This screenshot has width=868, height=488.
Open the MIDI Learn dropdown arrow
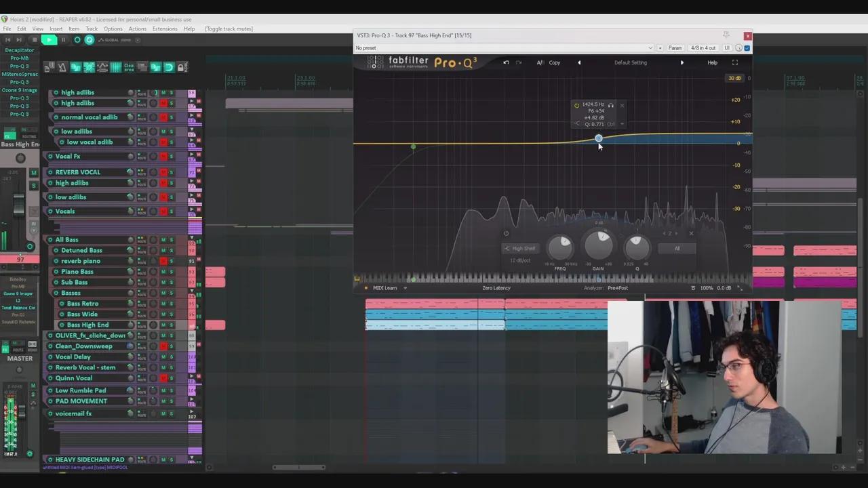coord(405,288)
